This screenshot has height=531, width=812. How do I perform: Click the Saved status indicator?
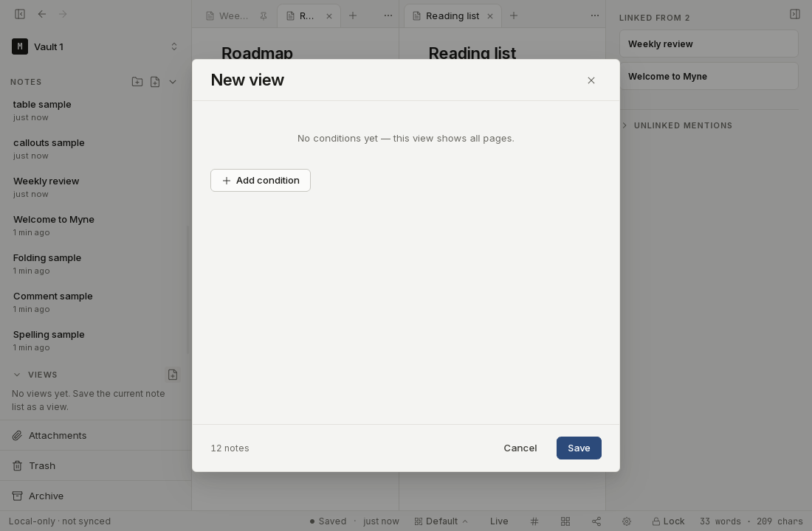click(x=328, y=521)
